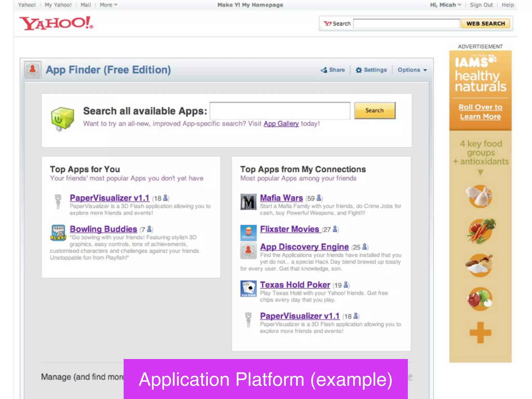
Task: Click the App Finder header icon
Action: (33, 70)
